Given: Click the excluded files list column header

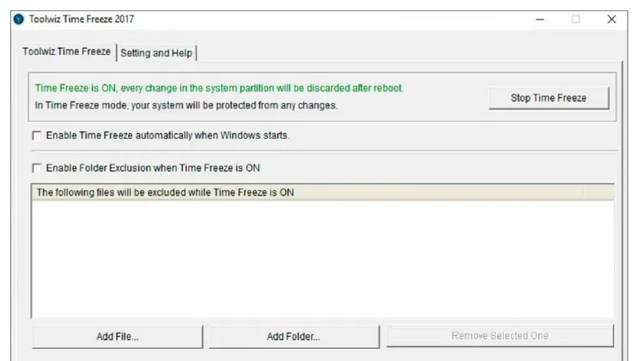Looking at the screenshot, I should [x=307, y=192].
